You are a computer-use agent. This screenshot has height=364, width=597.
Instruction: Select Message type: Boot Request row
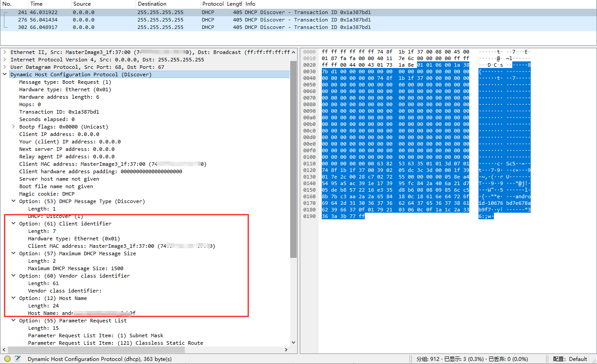pyautogui.click(x=65, y=82)
